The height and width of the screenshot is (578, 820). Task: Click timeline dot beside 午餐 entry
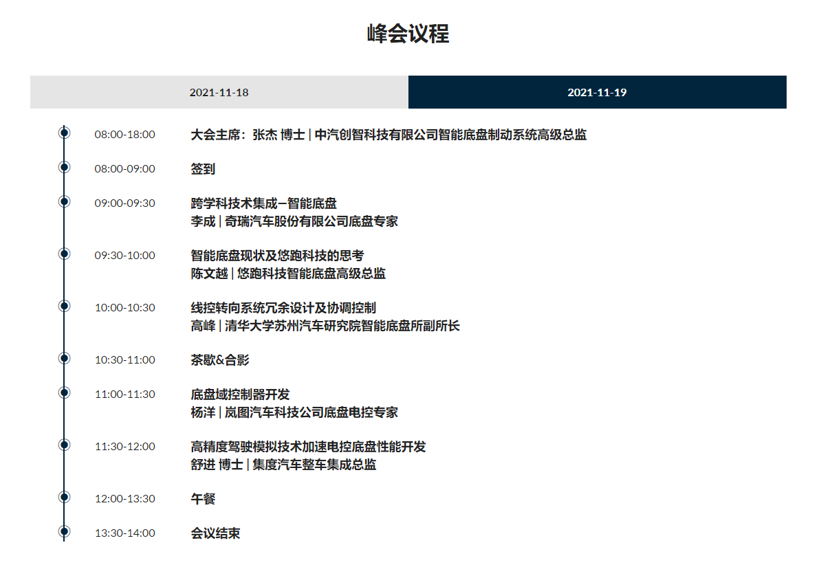click(x=64, y=497)
